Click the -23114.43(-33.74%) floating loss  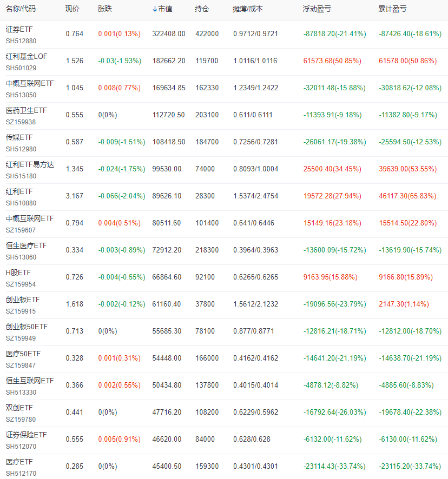click(334, 466)
